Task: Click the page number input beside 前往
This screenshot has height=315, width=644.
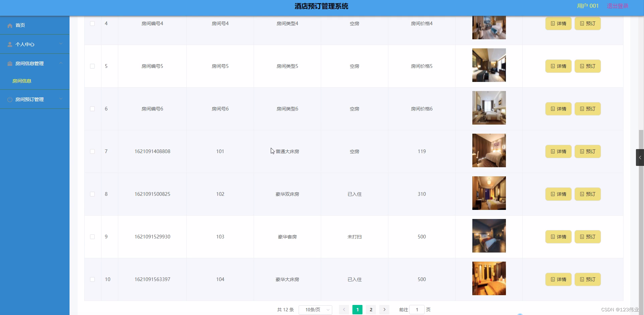Action: 417,310
